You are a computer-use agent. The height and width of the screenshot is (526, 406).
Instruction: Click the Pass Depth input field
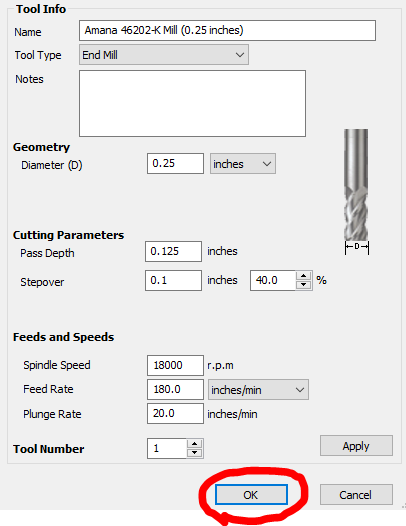click(173, 251)
